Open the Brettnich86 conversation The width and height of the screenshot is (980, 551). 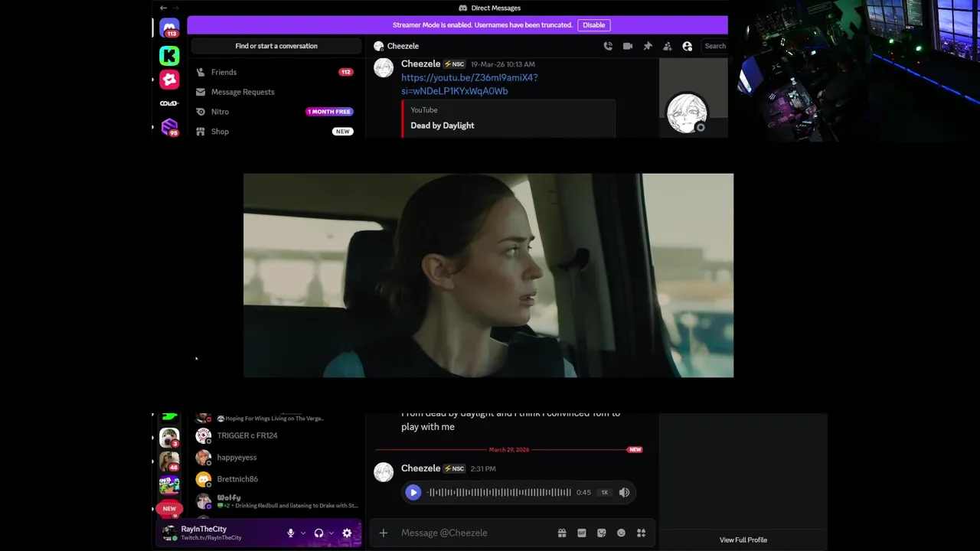tap(276, 479)
